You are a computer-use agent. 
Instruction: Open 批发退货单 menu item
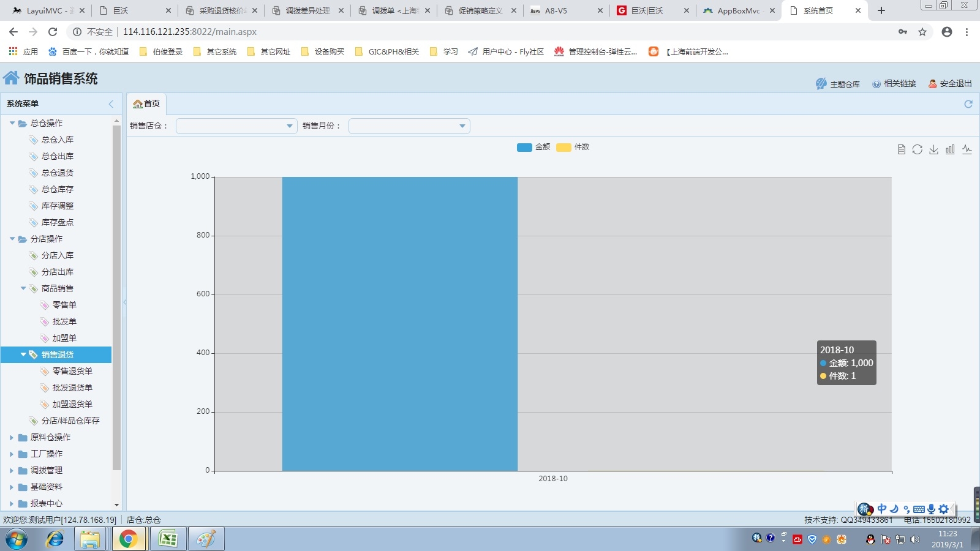(x=72, y=388)
